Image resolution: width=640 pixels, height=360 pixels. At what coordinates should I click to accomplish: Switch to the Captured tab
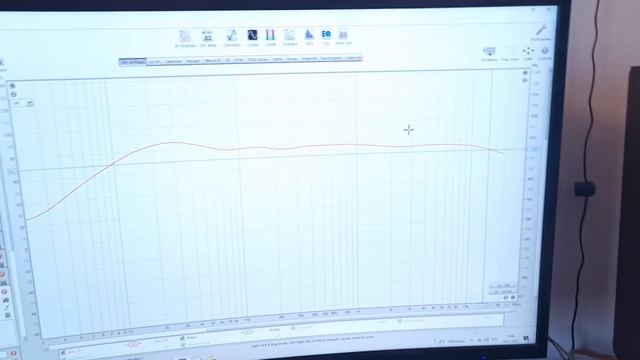point(353,58)
